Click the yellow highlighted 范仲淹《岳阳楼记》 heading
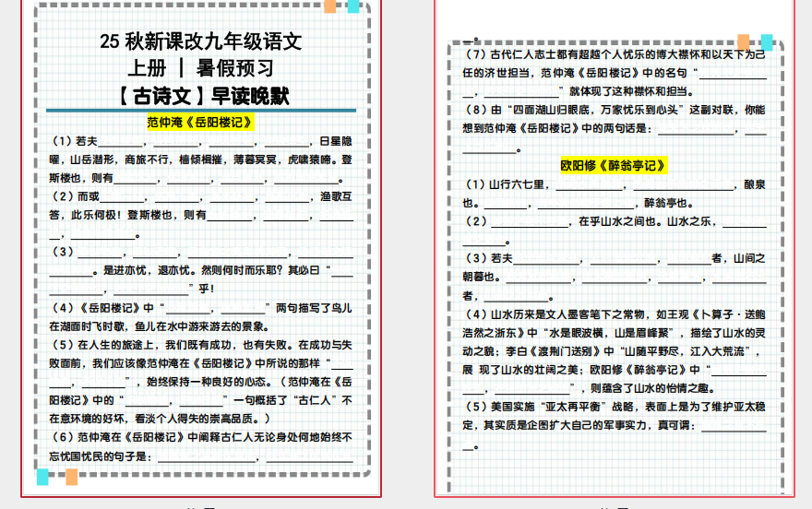 tap(200, 122)
